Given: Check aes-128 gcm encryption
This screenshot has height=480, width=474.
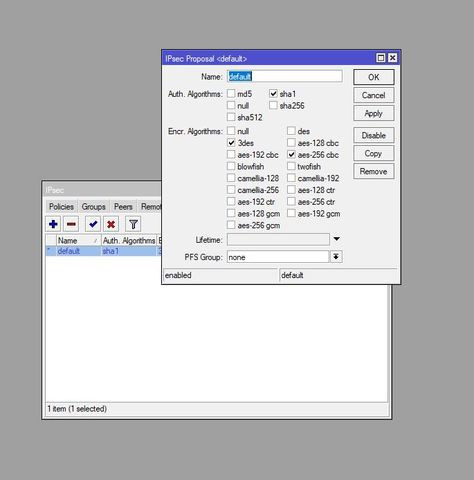Looking at the screenshot, I should click(231, 213).
